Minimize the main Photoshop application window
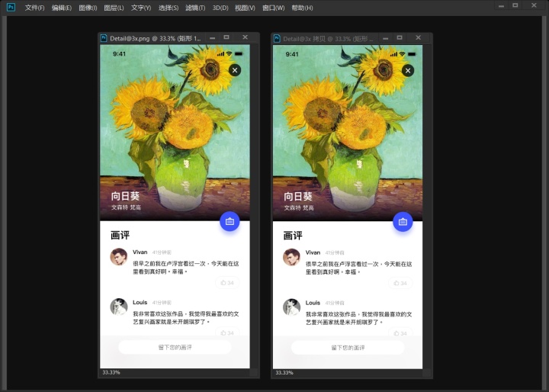This screenshot has height=392, width=549. (502, 5)
